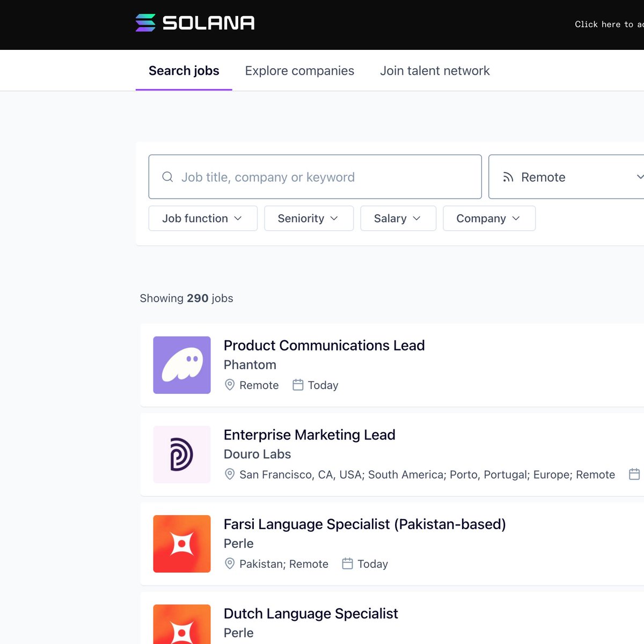Expand the Job function filter
Image resolution: width=644 pixels, height=644 pixels.
click(x=203, y=218)
